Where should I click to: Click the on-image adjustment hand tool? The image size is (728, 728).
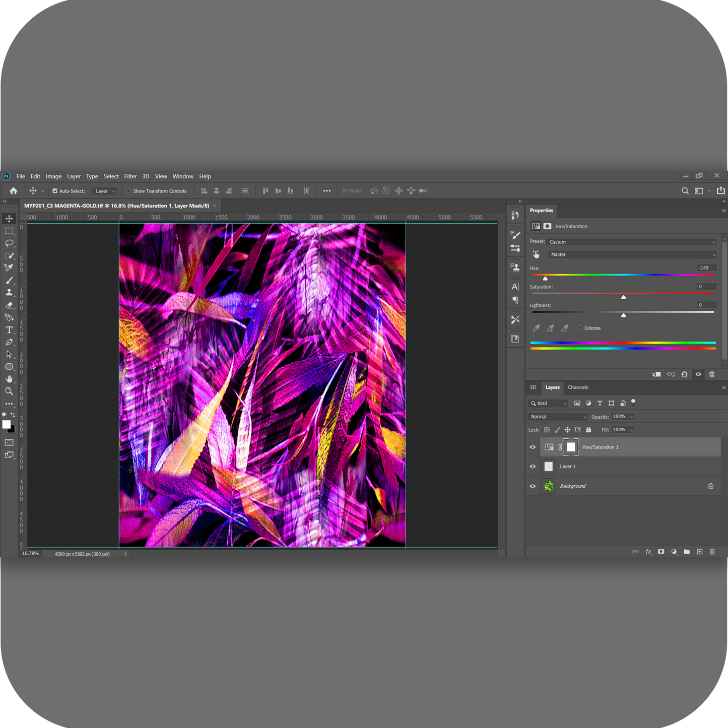[536, 254]
